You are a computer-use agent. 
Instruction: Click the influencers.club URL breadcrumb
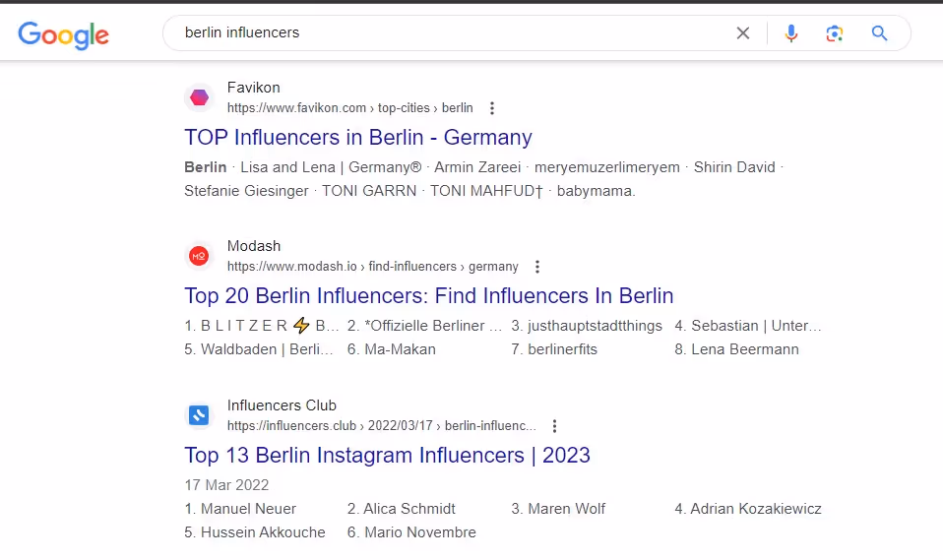(381, 426)
